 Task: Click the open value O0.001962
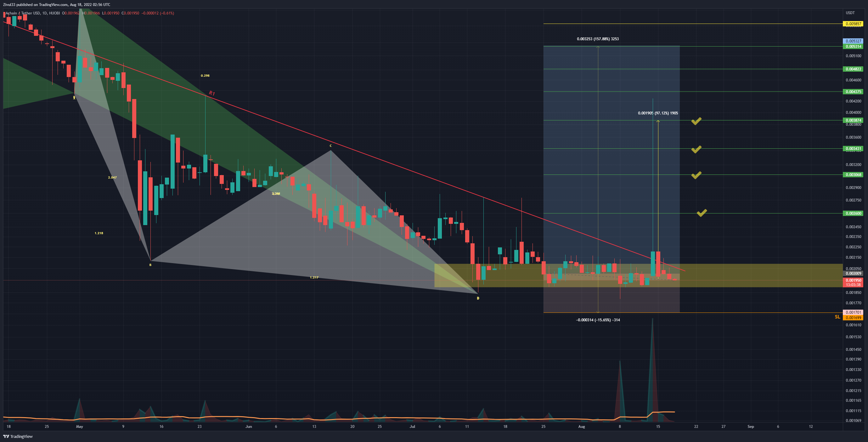point(71,13)
